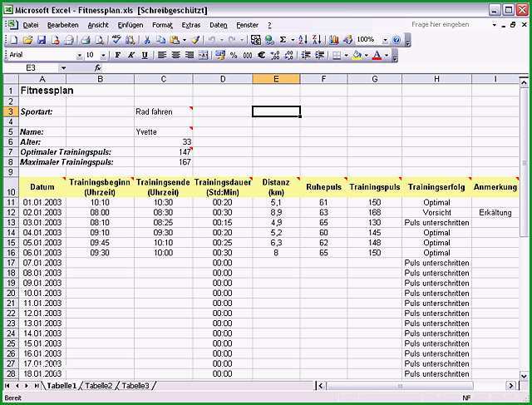Align text to the right
Viewport: 532px width, 405px height.
[190, 55]
